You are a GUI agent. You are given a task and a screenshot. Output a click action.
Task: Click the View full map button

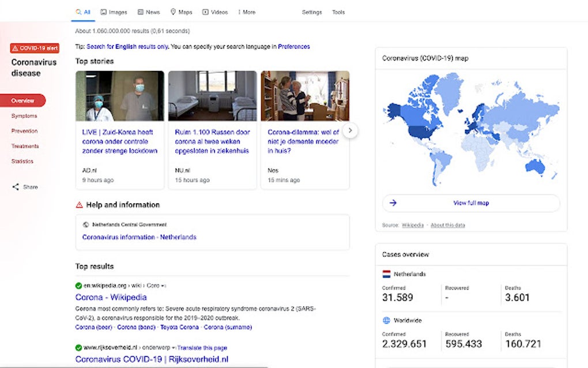coord(471,203)
